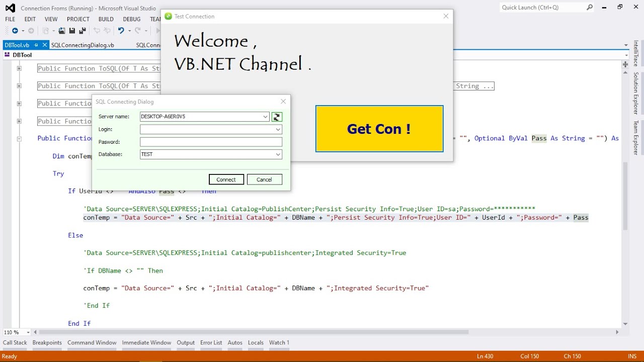This screenshot has width=644, height=362.
Task: Expand the third collapsed Public Function region
Action: 19,104
